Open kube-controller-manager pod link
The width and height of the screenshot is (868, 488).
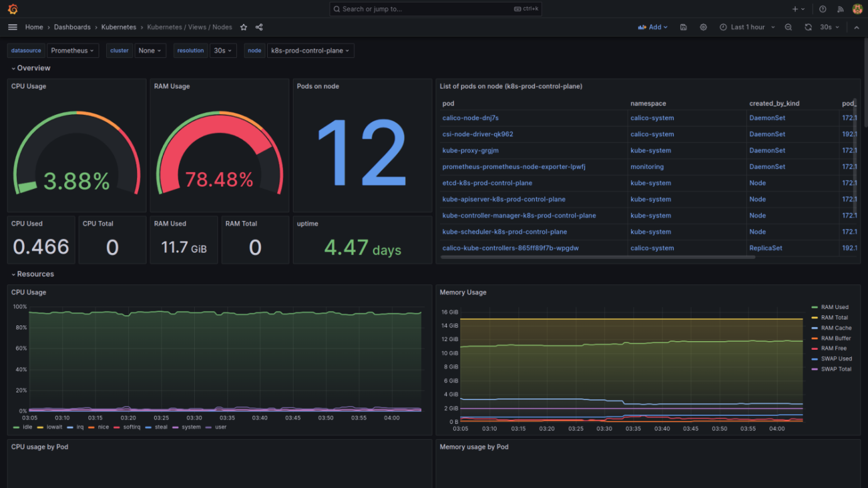click(x=519, y=215)
